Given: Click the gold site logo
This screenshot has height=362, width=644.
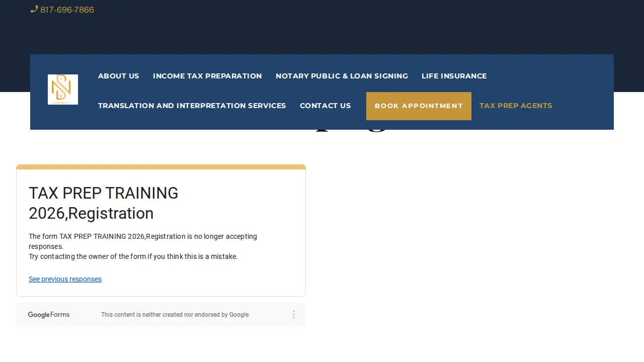Looking at the screenshot, I should pyautogui.click(x=63, y=89).
